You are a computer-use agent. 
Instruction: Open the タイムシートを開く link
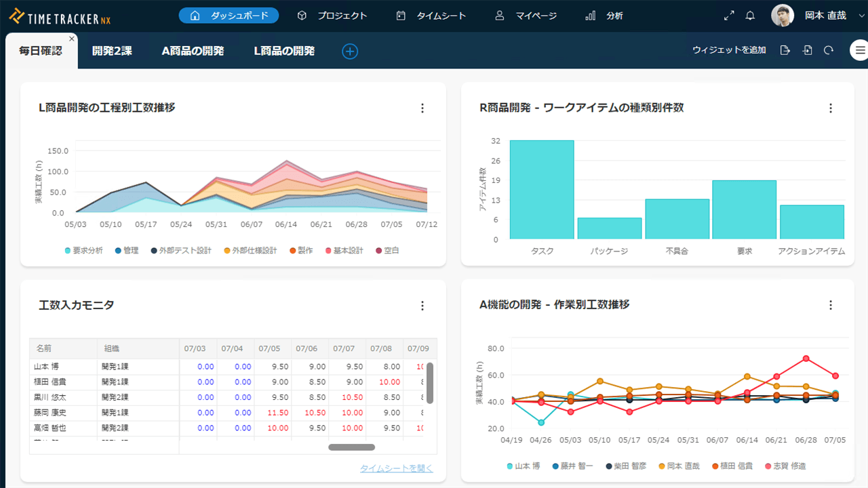(396, 468)
